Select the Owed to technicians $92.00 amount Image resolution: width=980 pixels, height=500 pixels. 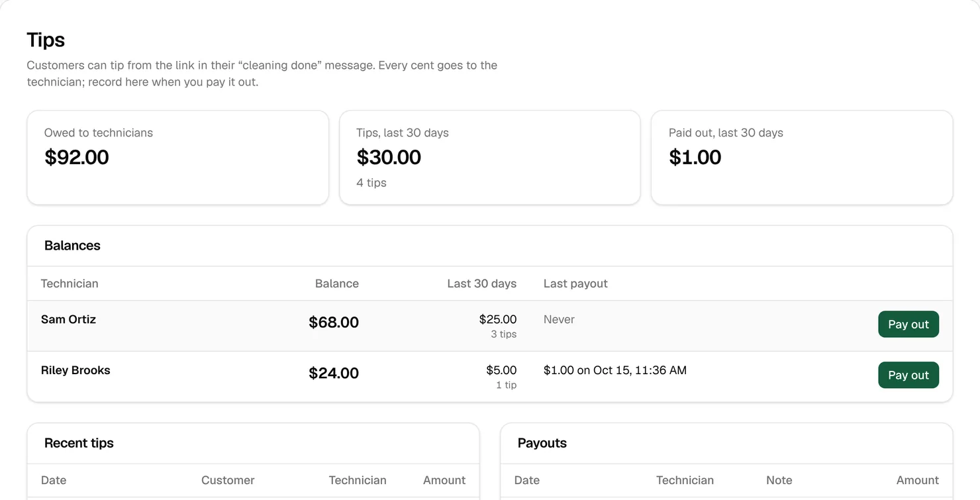pyautogui.click(x=77, y=157)
